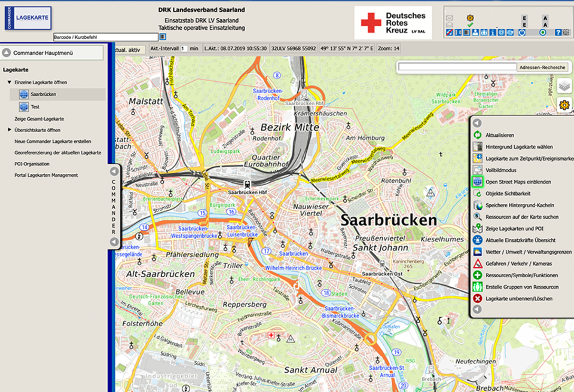Collapse the Einzelne Lagekarte öffnen tree
Viewport: 574px width, 392px height.
pyautogui.click(x=10, y=82)
